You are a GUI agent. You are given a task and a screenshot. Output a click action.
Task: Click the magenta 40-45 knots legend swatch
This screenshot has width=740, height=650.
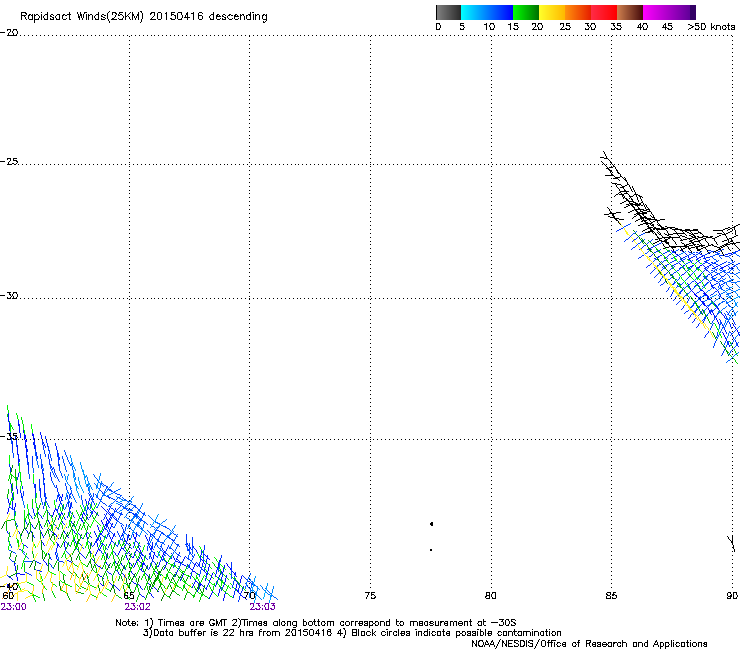(x=656, y=12)
